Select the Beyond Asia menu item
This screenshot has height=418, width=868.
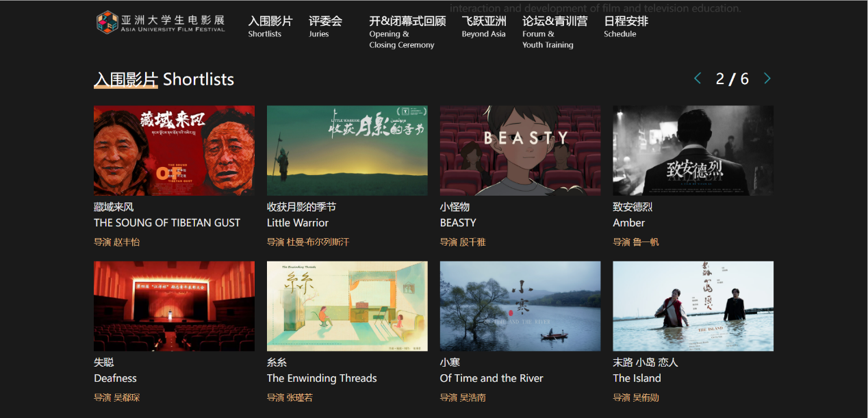[x=484, y=27]
